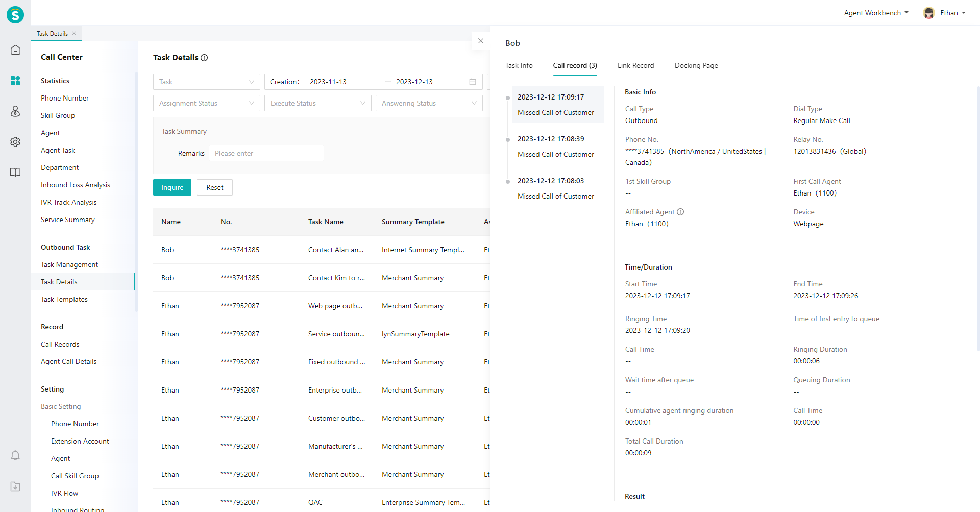Expand Basic Setting section
The width and height of the screenshot is (980, 512).
coord(61,406)
